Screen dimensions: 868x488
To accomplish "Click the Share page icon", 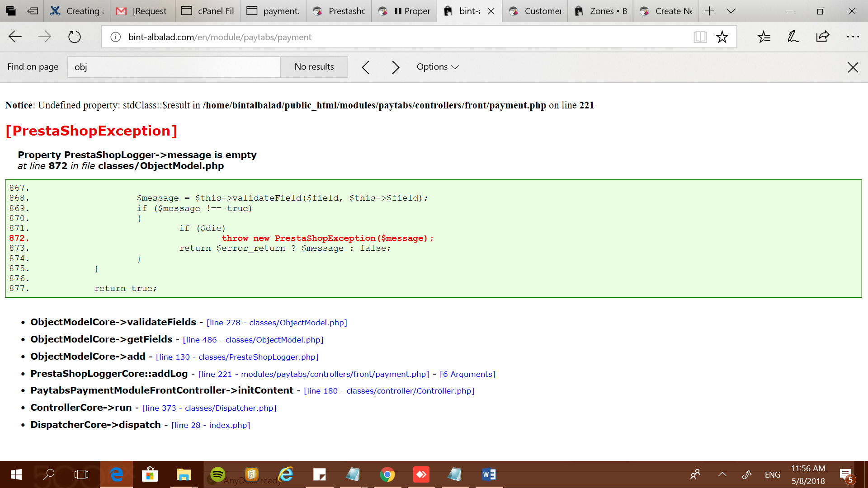I will pos(823,37).
